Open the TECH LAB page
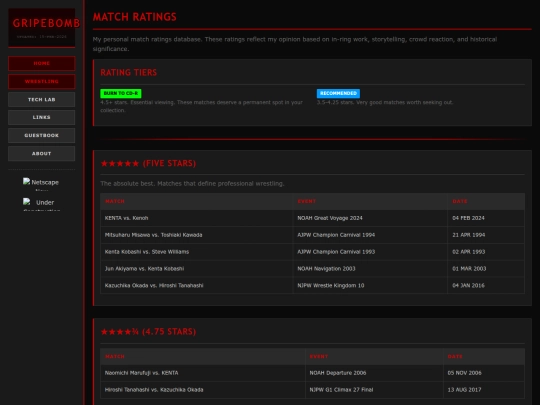Viewport: 540px width, 405px height. 42,100
